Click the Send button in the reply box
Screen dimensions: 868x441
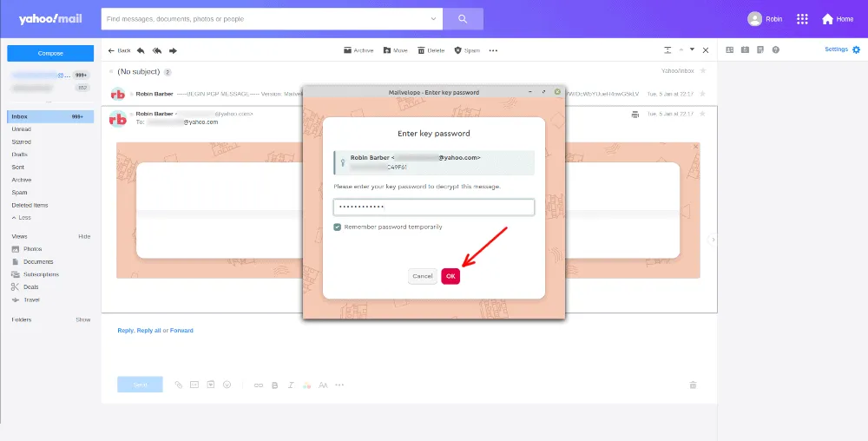point(140,385)
